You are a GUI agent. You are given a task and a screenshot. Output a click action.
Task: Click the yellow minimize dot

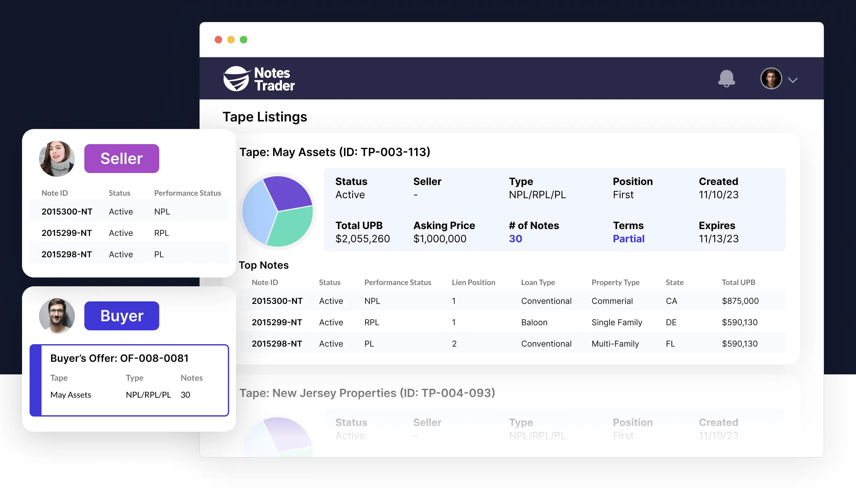coord(231,40)
